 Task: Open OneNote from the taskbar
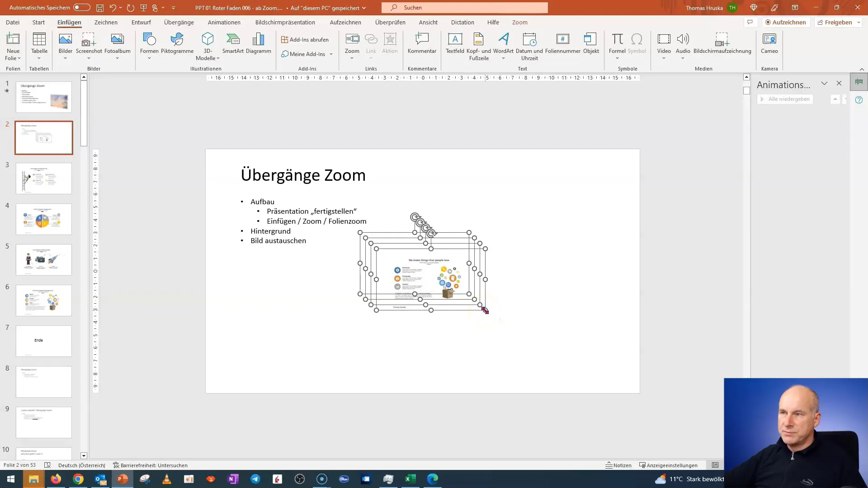pos(232,479)
